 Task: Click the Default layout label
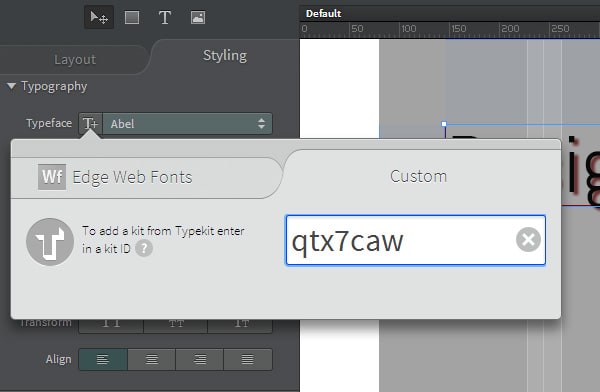point(323,13)
